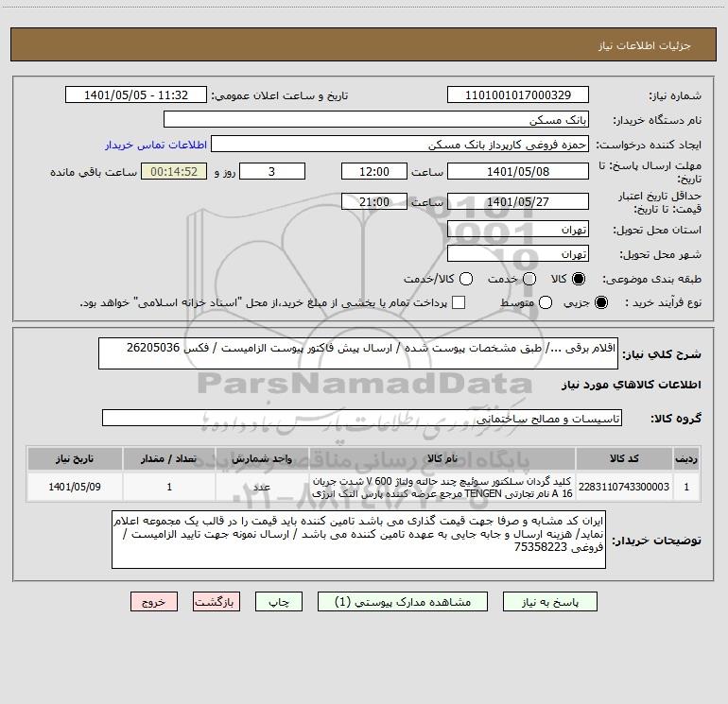Click the ردیف column header

(x=686, y=458)
